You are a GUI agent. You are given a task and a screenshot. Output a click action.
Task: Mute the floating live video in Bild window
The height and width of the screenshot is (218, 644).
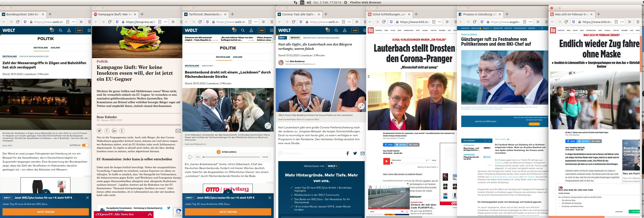click(402, 212)
